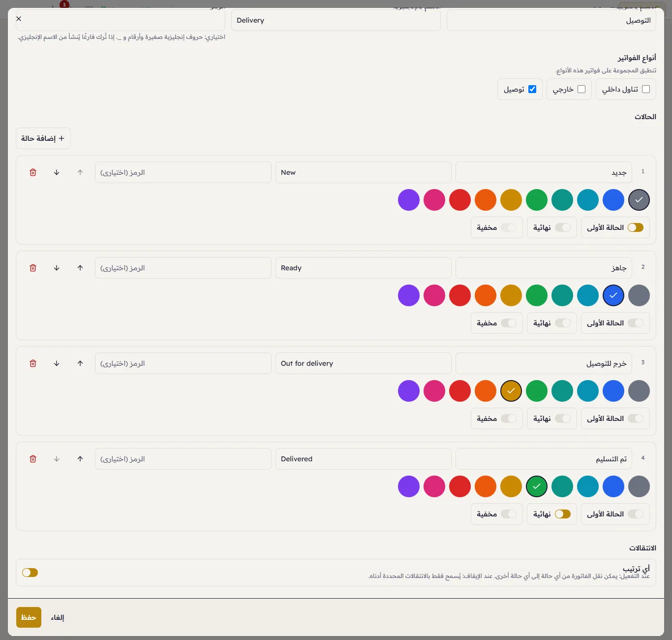672x640 pixels.
Task: Check the 'خارجي' invoice type
Action: tap(581, 89)
